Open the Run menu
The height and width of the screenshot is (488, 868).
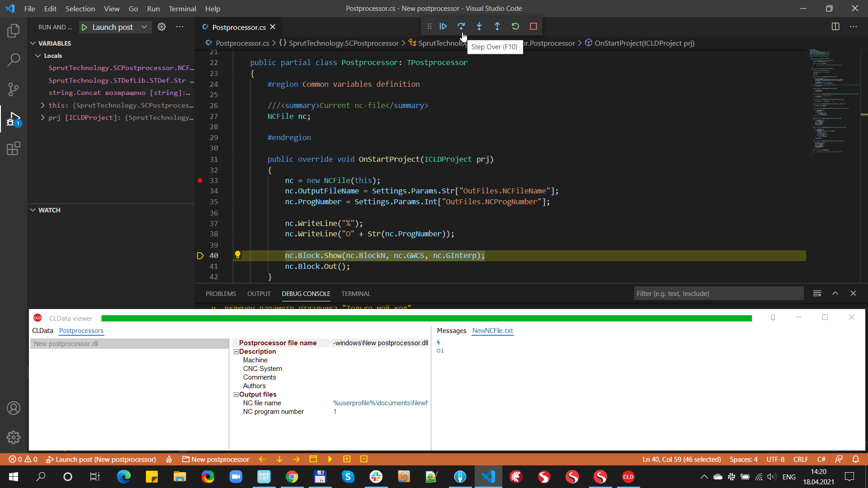pos(153,9)
